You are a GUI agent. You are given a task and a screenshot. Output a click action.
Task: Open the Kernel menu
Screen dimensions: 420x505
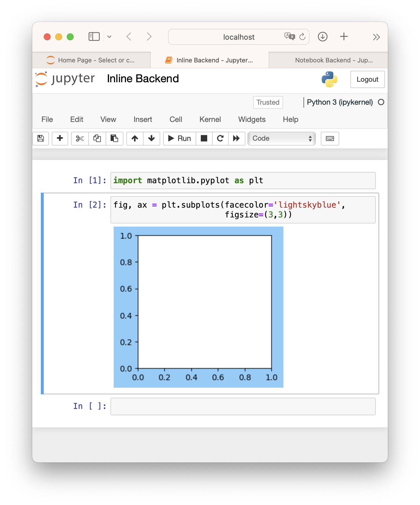(x=210, y=119)
